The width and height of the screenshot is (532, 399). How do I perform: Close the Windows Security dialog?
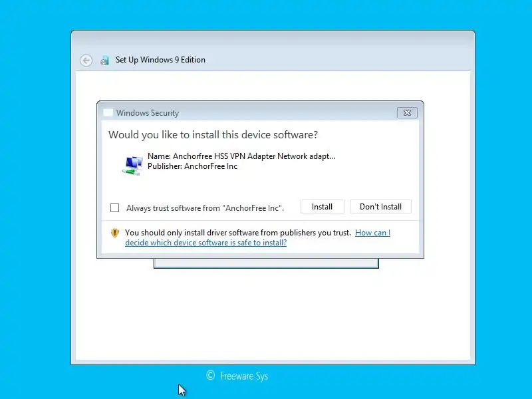[407, 112]
